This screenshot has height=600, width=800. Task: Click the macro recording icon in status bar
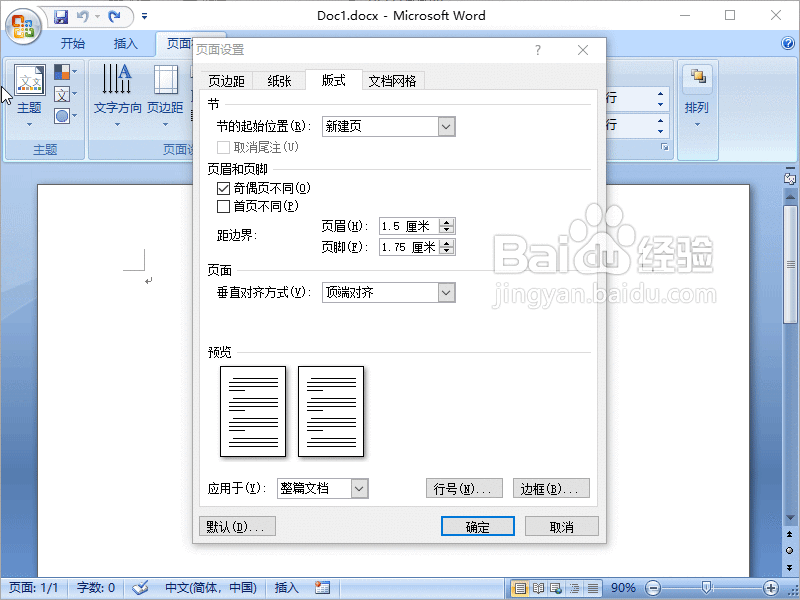coord(322,587)
